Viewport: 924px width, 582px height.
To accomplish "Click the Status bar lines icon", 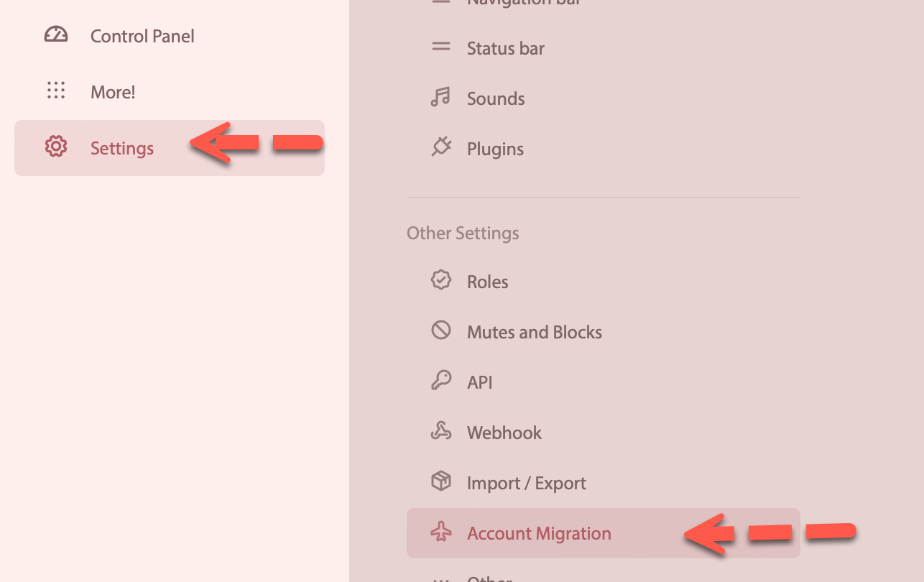I will click(x=440, y=47).
